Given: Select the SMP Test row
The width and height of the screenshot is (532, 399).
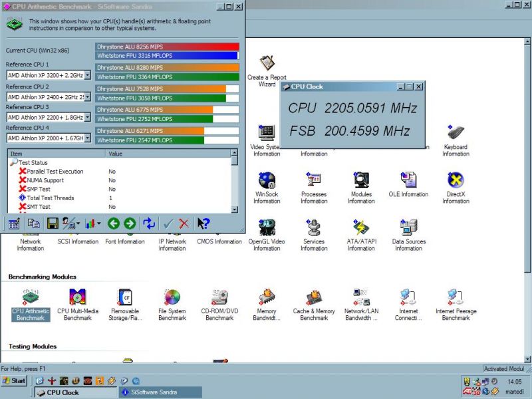Looking at the screenshot, I should 120,189.
